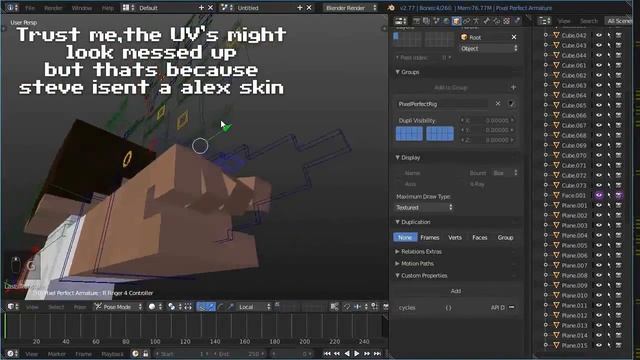Click the Blender logo icon in header
Image resolution: width=640 pixels, height=360 pixels.
tap(391, 8)
